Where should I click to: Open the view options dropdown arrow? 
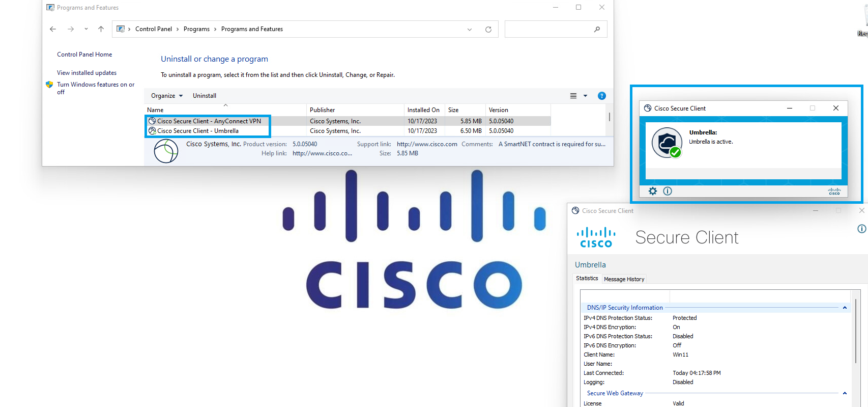(585, 96)
